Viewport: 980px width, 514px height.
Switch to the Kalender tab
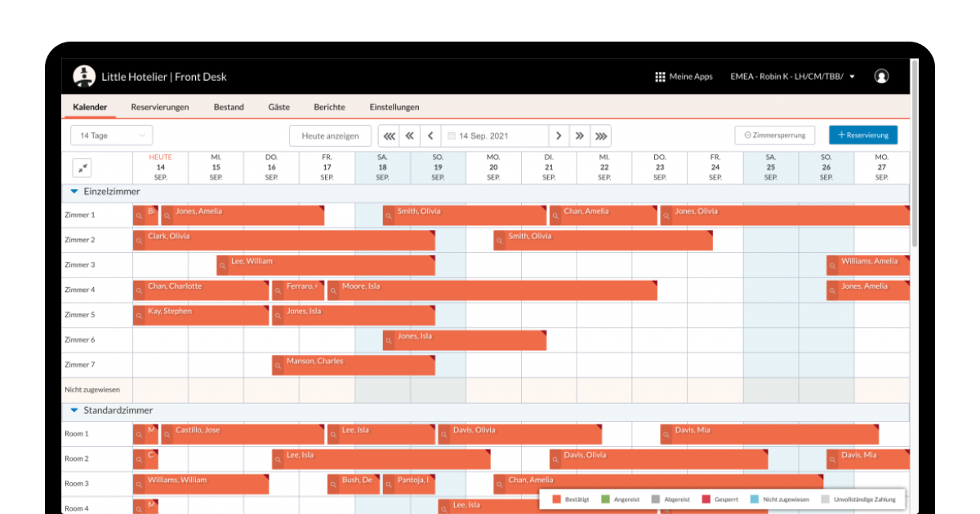90,107
